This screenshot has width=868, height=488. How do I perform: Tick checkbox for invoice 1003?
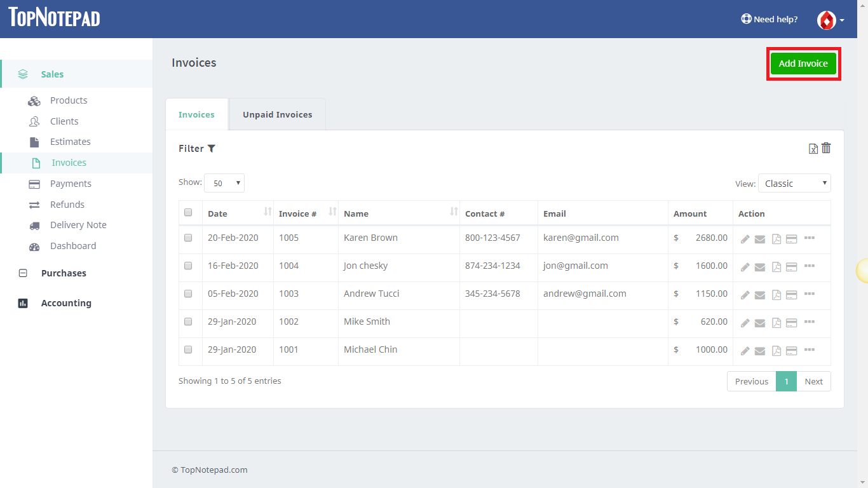pyautogui.click(x=188, y=294)
